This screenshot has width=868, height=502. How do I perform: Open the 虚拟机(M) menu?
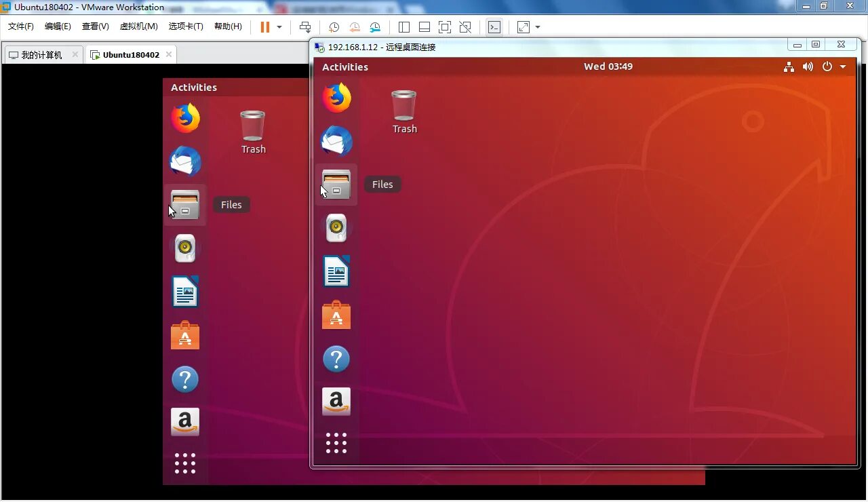138,26
